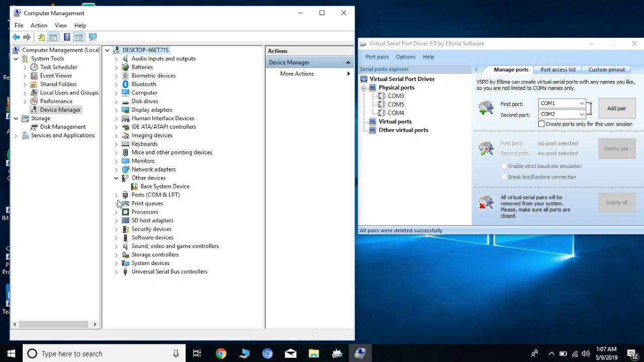Open the Action menu
Image resolution: width=644 pixels, height=362 pixels.
click(x=39, y=25)
